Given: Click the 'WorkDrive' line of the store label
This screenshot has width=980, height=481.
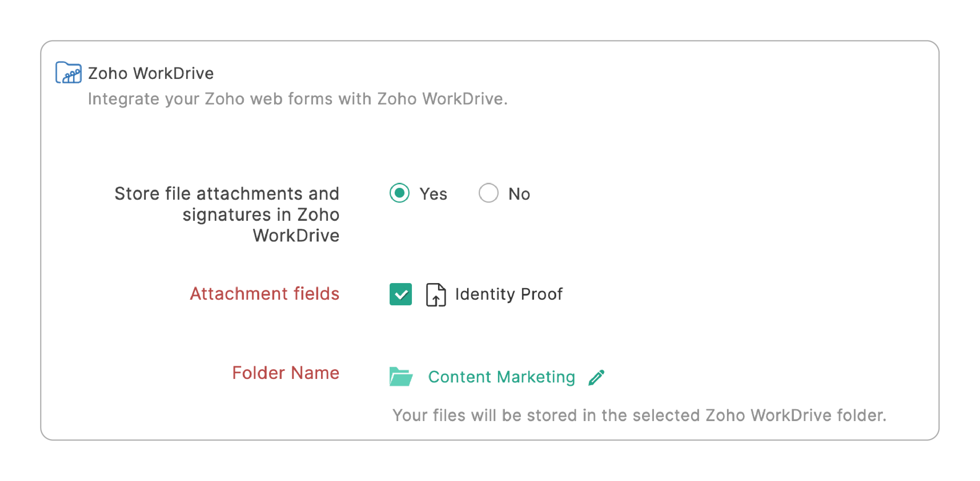Looking at the screenshot, I should [296, 235].
